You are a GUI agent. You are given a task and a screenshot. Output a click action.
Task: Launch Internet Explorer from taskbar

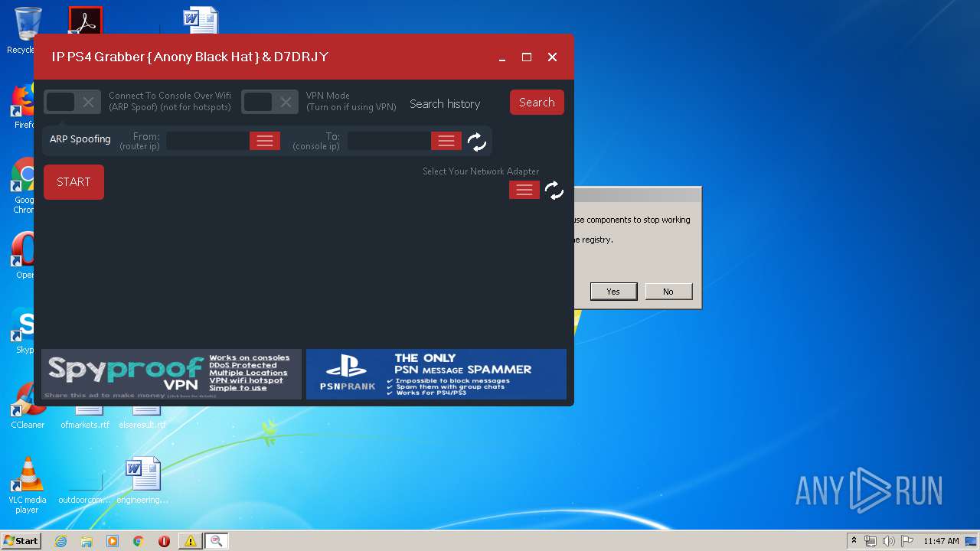[x=60, y=541]
